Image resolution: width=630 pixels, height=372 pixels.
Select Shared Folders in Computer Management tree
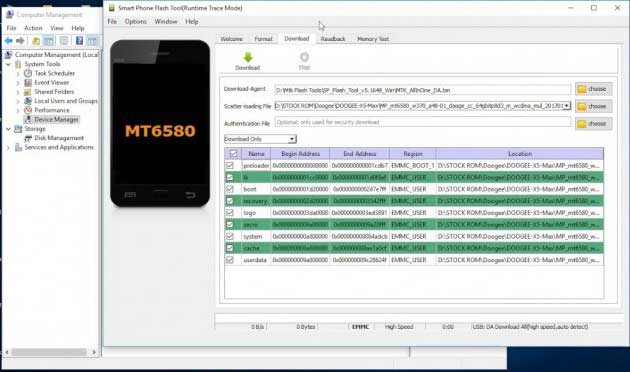(54, 92)
